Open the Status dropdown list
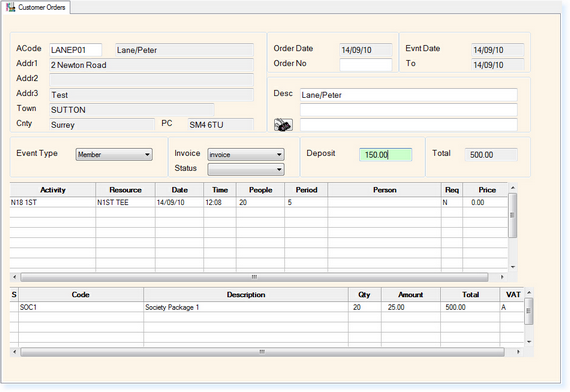The width and height of the screenshot is (570, 392). pyautogui.click(x=246, y=169)
